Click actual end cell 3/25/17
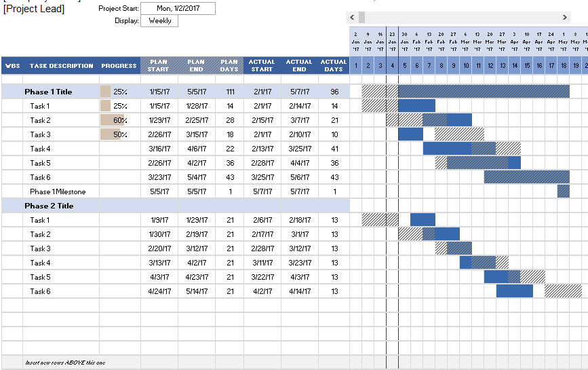This screenshot has height=370, width=588. tap(300, 149)
